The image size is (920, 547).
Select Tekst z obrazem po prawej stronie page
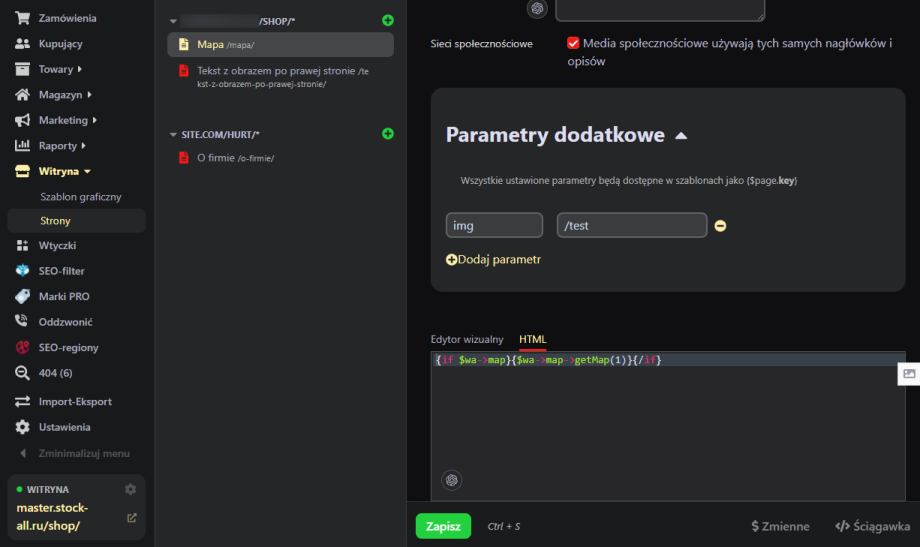click(280, 77)
